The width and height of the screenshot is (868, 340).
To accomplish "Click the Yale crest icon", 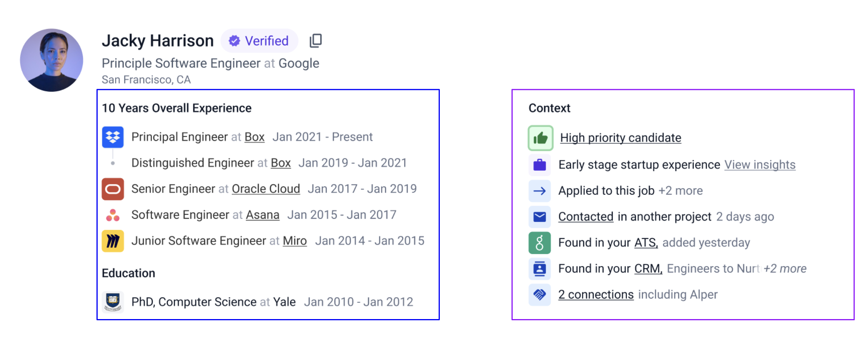I will point(113,302).
